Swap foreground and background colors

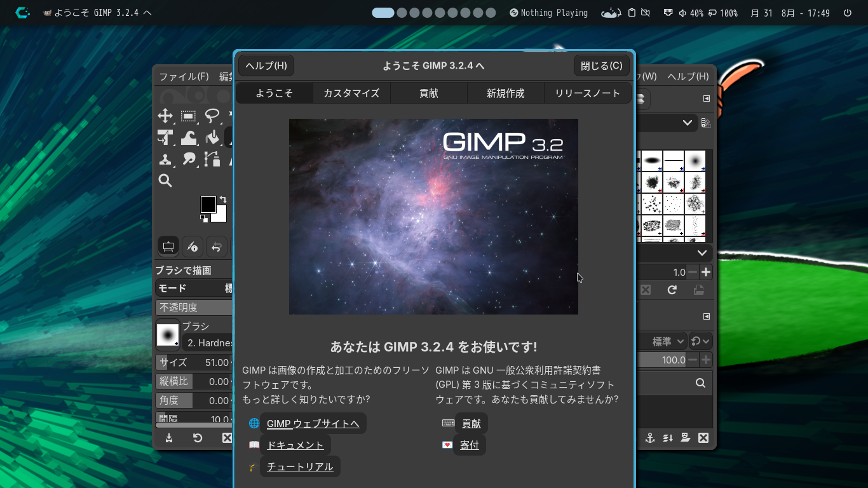click(223, 200)
